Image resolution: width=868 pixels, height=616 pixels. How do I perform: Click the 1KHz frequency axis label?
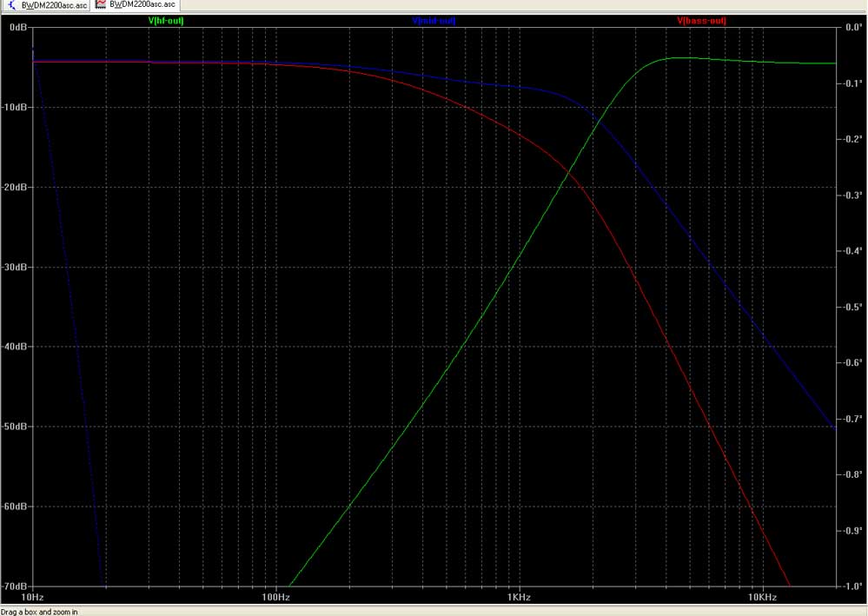pyautogui.click(x=519, y=597)
